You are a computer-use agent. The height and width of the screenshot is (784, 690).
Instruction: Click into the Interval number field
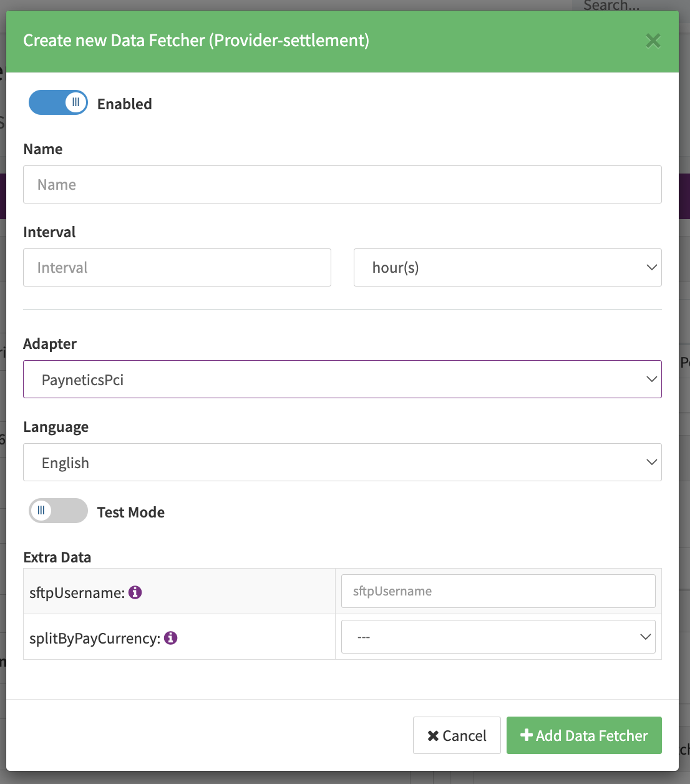click(177, 268)
